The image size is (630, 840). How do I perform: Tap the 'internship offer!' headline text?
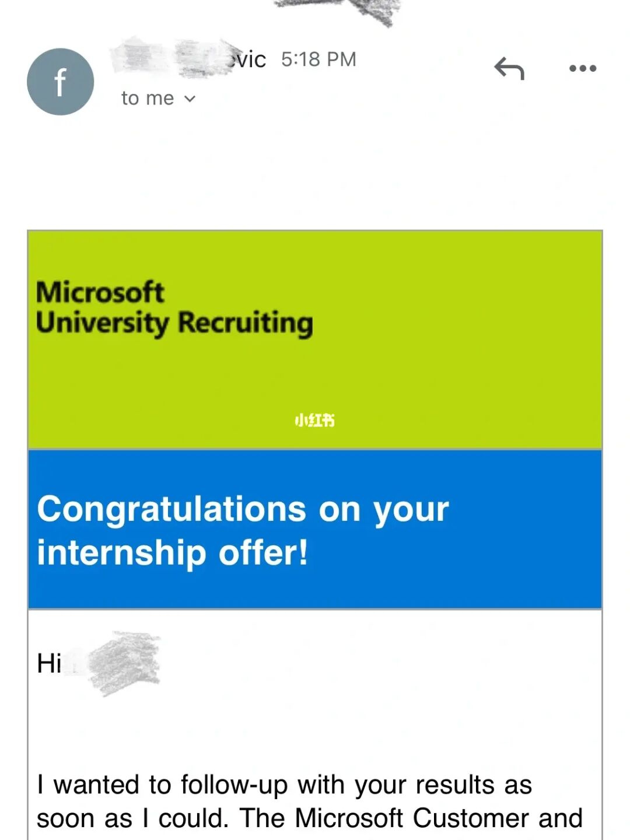(x=172, y=552)
